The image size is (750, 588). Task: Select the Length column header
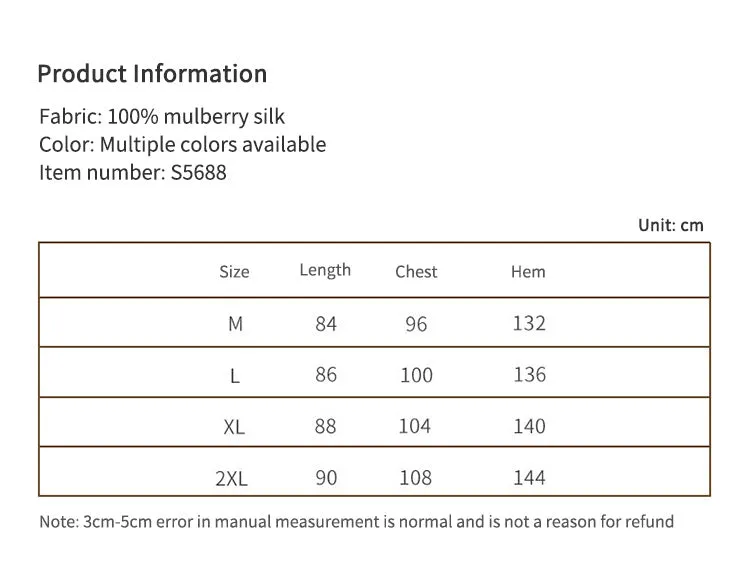325,270
